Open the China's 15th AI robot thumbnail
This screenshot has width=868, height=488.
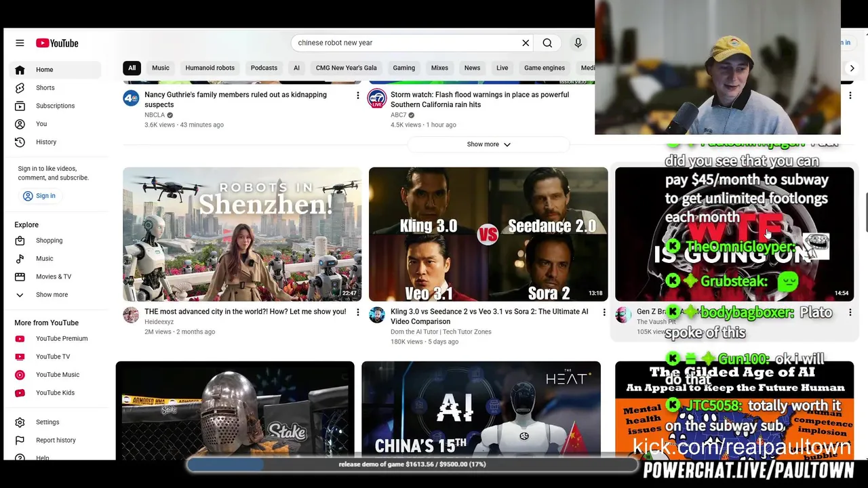click(x=481, y=410)
